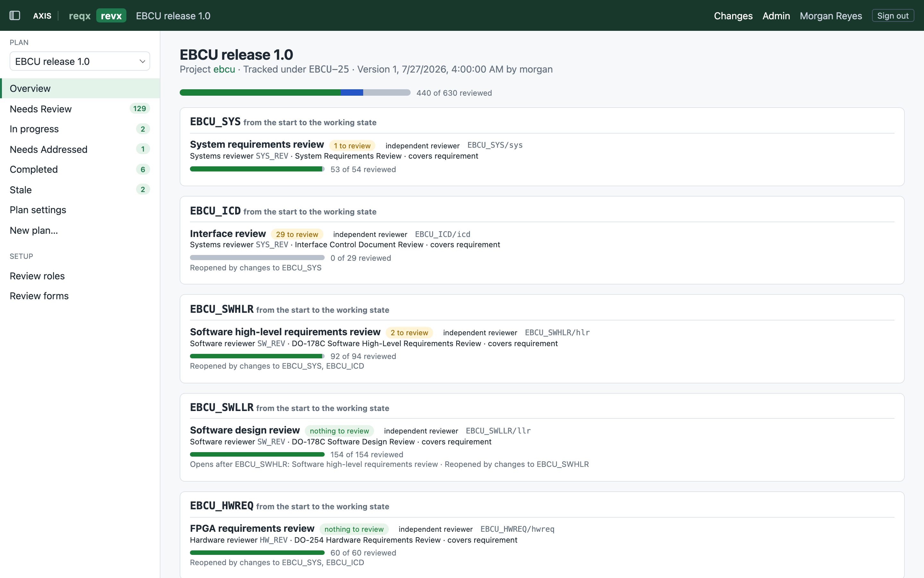The image size is (924, 578).
Task: Click the overall 440 of 630 progress bar
Action: click(295, 92)
